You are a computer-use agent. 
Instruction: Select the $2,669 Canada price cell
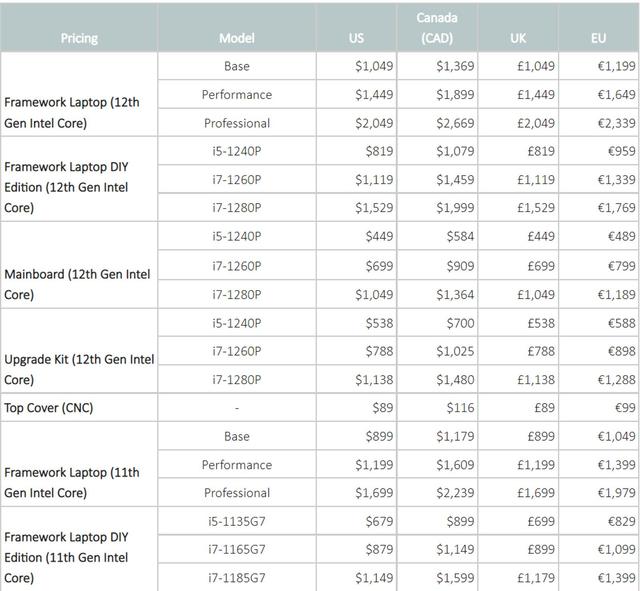pyautogui.click(x=437, y=123)
